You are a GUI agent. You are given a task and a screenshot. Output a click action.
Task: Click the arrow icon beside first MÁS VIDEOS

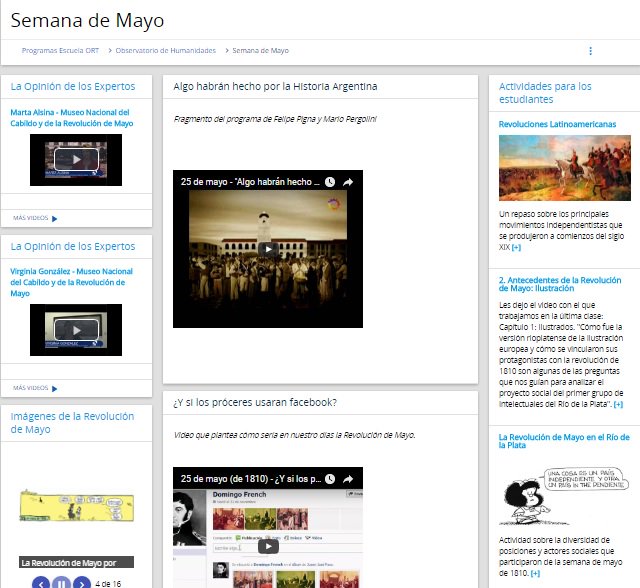pyautogui.click(x=55, y=219)
